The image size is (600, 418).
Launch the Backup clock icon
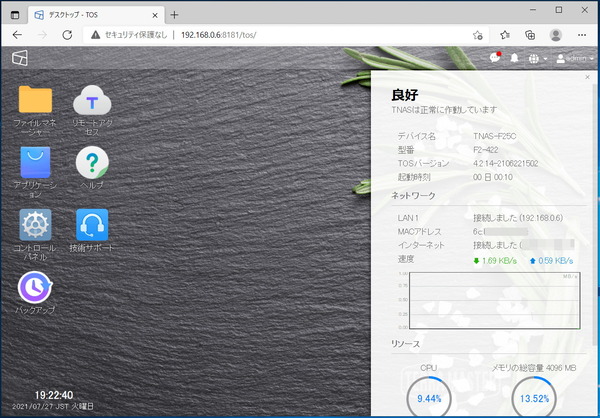[x=36, y=287]
